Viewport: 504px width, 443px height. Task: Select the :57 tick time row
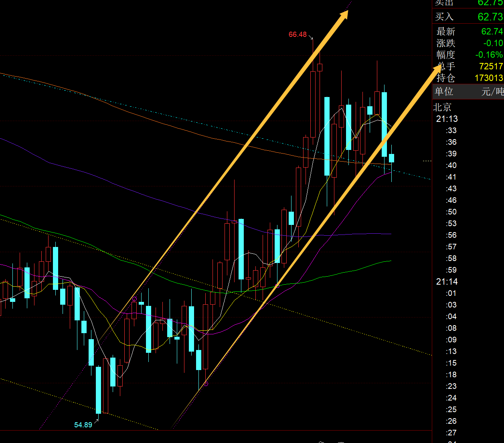(x=451, y=247)
